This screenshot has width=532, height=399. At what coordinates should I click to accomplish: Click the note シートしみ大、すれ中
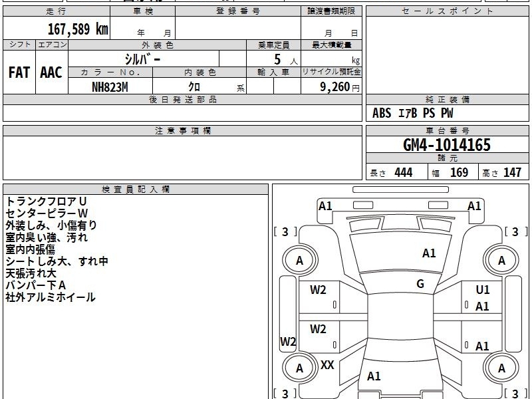click(x=57, y=261)
